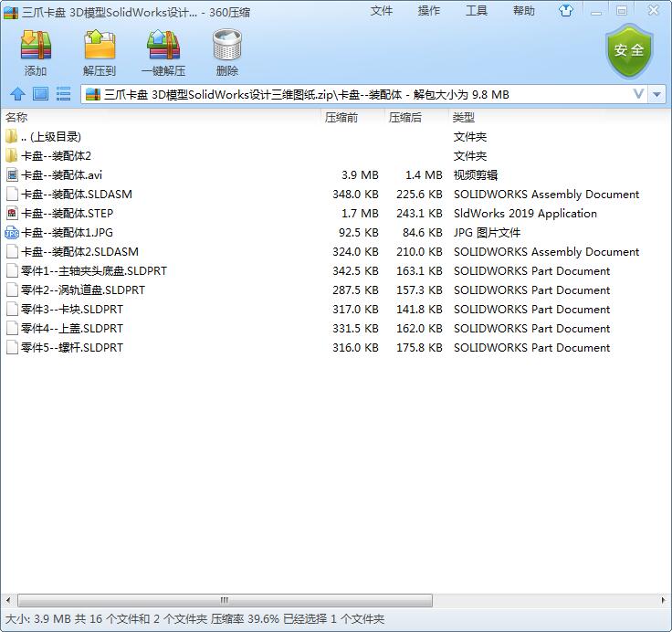This screenshot has width=672, height=632.
Task: Select 卡盘--装配体.SLDASM file name
Action: [x=77, y=195]
